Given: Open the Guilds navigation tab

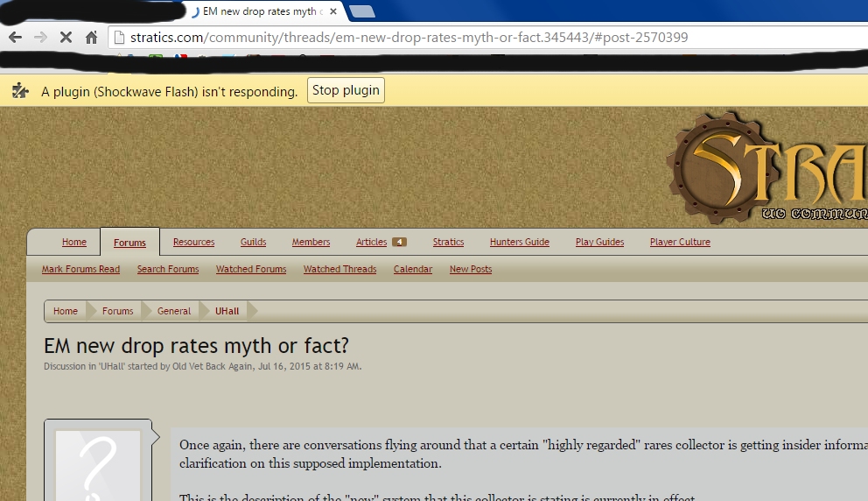Looking at the screenshot, I should 253,243.
